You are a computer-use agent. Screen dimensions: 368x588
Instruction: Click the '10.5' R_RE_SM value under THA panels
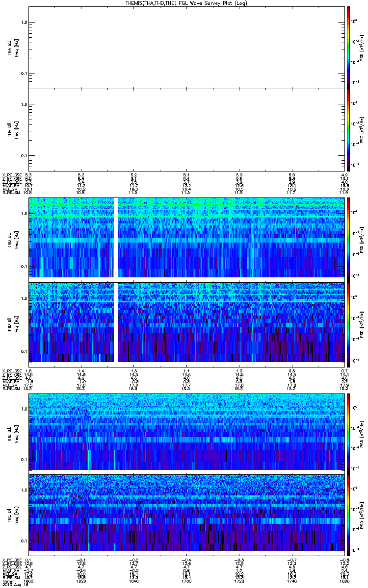[28, 192]
